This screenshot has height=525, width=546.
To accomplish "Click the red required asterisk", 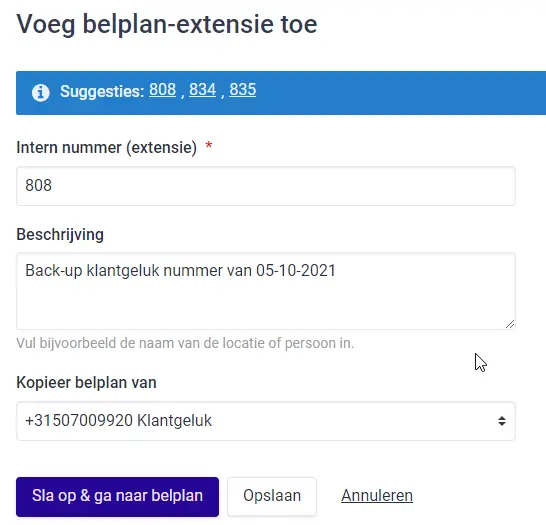I will (209, 145).
